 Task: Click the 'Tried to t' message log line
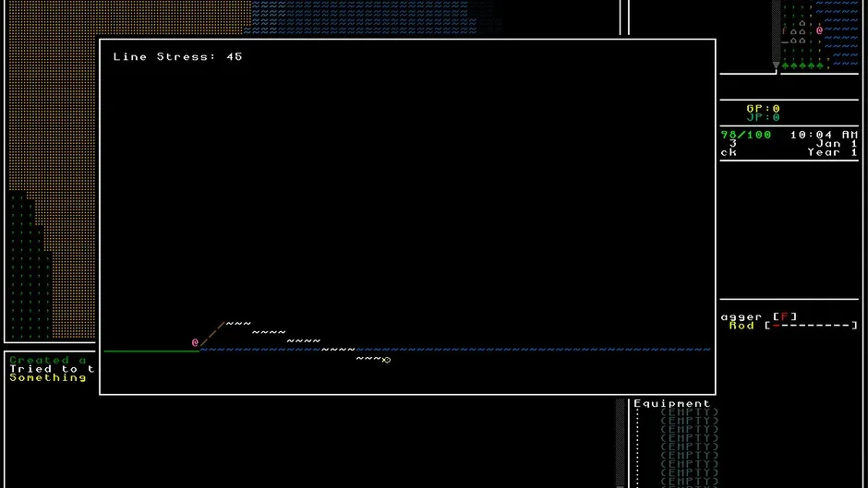point(52,369)
